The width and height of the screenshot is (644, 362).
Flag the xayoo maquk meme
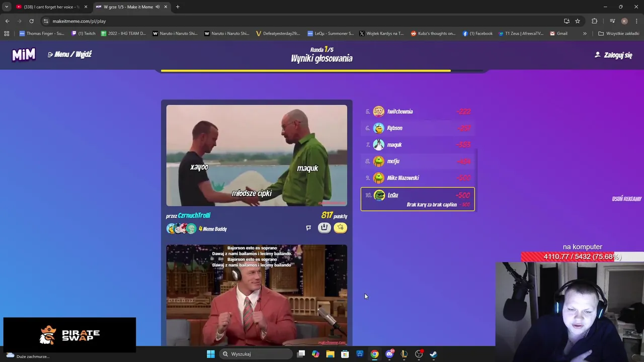(x=308, y=228)
